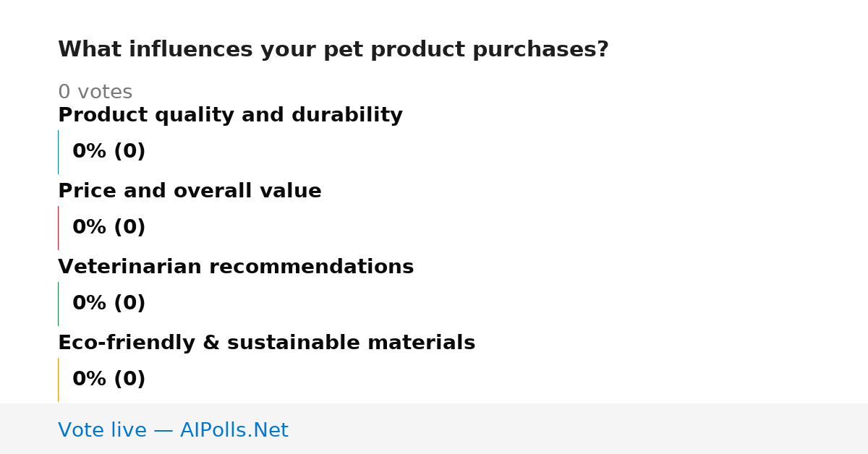Click the 0% result under Price and value
The width and height of the screenshot is (868, 454).
click(90, 228)
